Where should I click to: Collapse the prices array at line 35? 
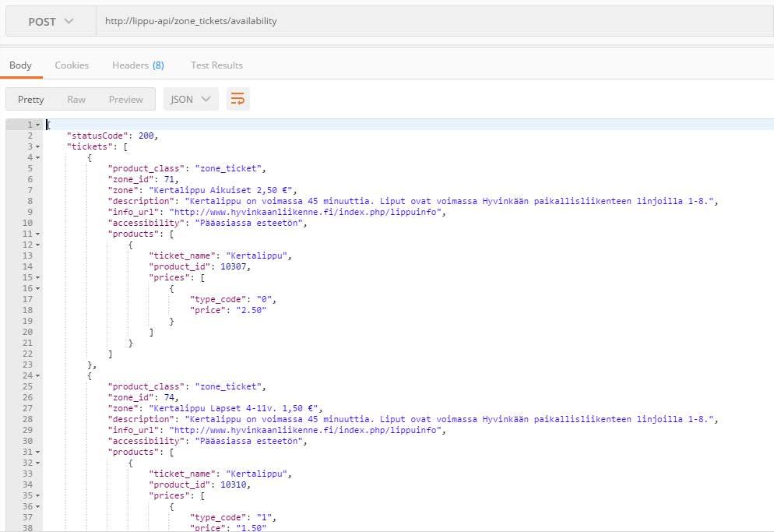pos(38,495)
